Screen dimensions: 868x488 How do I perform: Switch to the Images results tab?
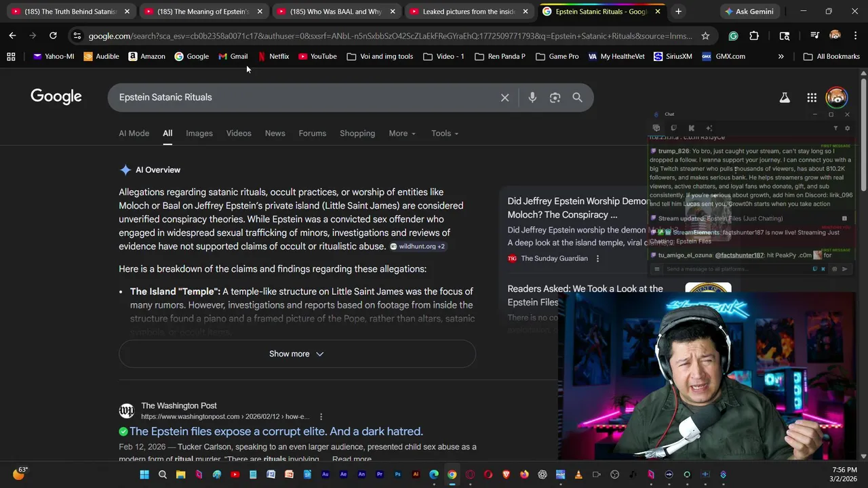pyautogui.click(x=199, y=134)
